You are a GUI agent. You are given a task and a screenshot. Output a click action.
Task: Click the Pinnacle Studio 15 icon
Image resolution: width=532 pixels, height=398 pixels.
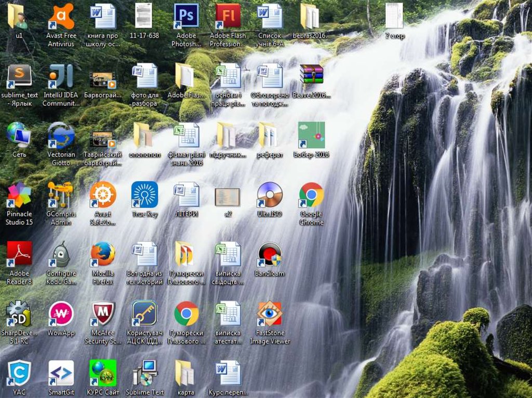pyautogui.click(x=19, y=196)
